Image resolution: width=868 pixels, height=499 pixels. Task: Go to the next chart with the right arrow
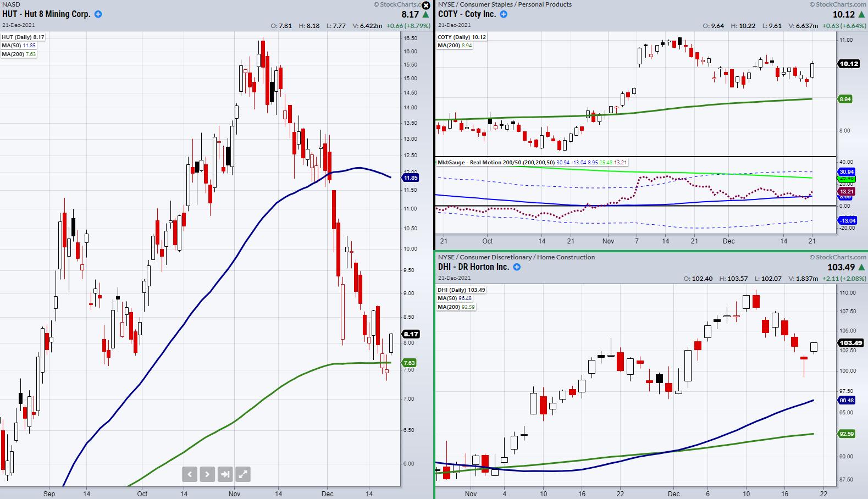[x=207, y=474]
